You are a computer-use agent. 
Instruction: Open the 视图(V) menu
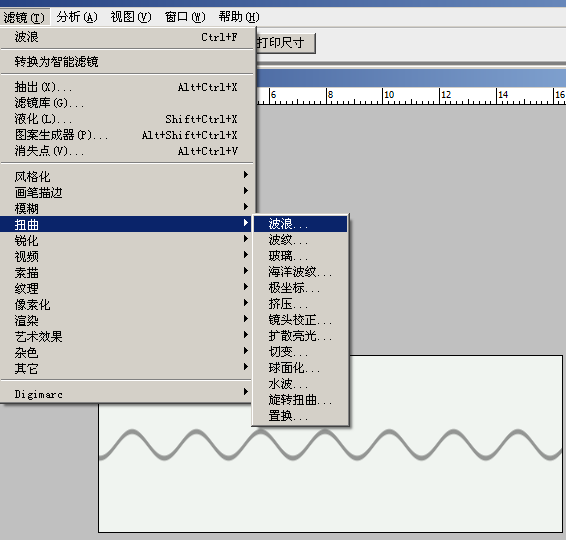tap(131, 17)
